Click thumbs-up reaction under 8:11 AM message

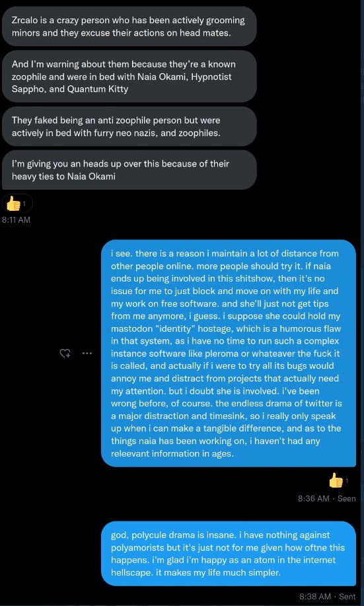pos(13,204)
